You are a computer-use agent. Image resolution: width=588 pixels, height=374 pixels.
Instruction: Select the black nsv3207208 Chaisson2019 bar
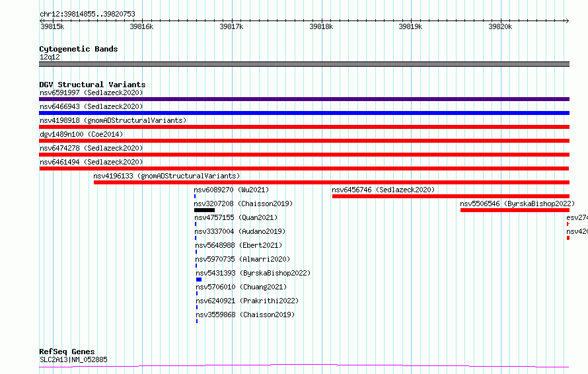pos(204,210)
